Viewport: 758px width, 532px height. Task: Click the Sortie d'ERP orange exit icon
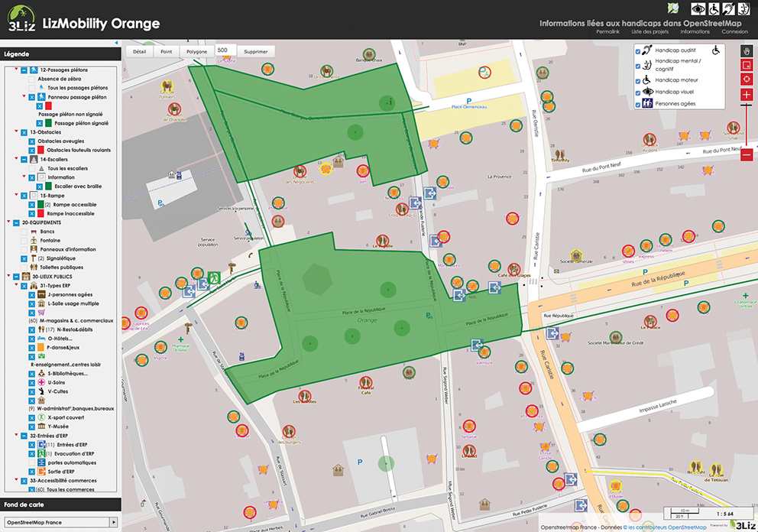pyautogui.click(x=41, y=472)
